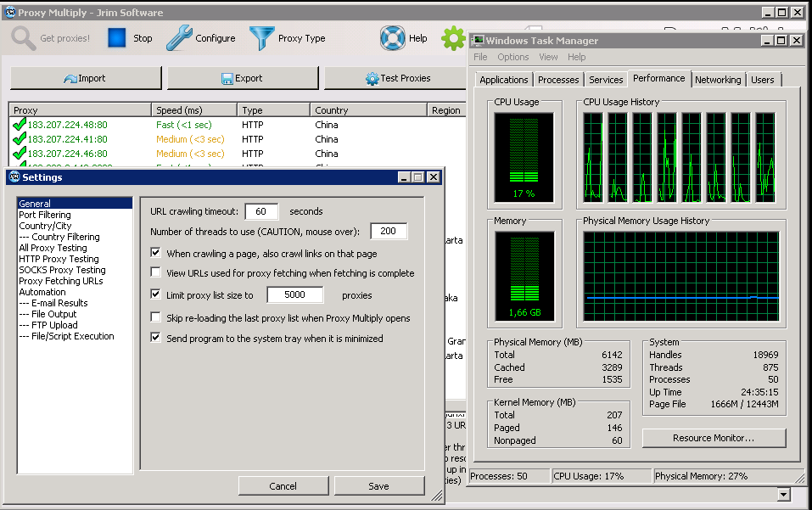Click the Proxy Type funnel icon
Image resolution: width=812 pixels, height=510 pixels.
click(261, 38)
